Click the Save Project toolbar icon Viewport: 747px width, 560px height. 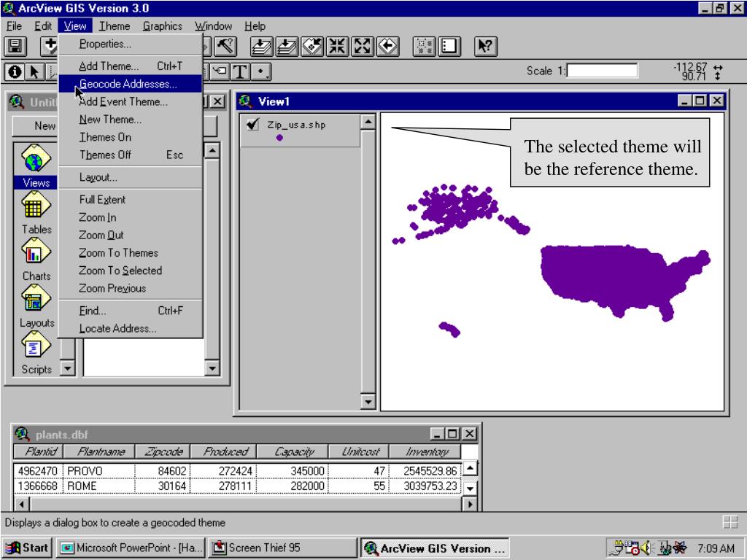tap(15, 47)
